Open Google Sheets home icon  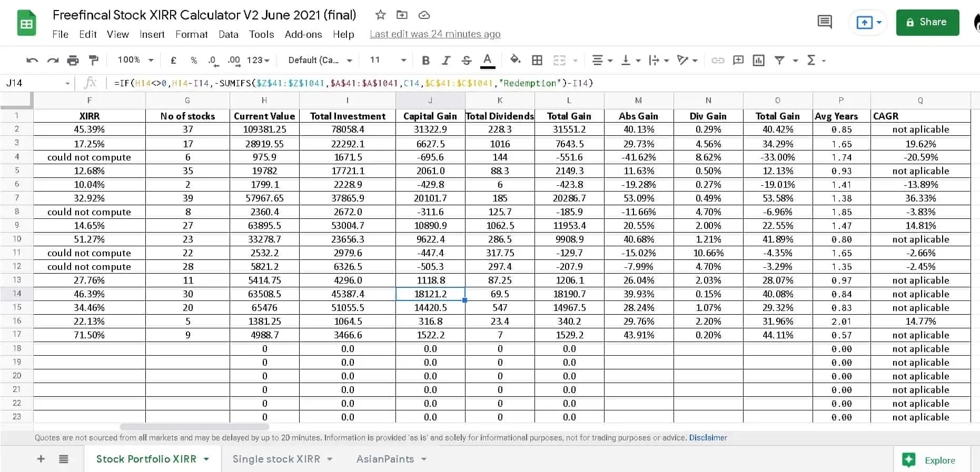26,23
